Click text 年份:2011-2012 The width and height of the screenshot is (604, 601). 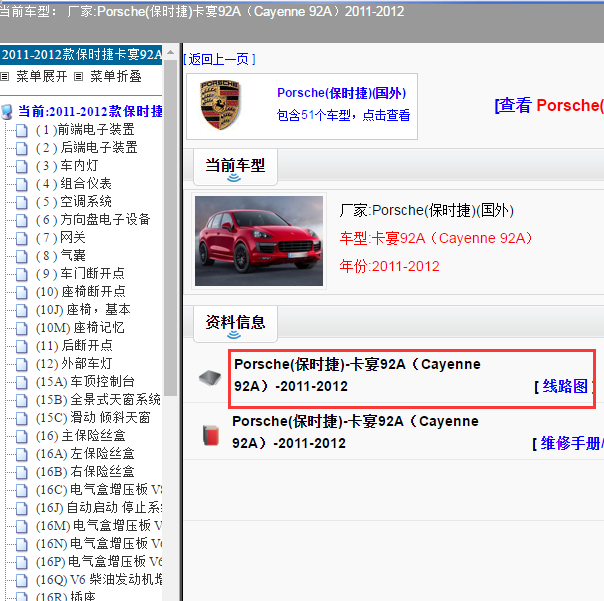[389, 266]
